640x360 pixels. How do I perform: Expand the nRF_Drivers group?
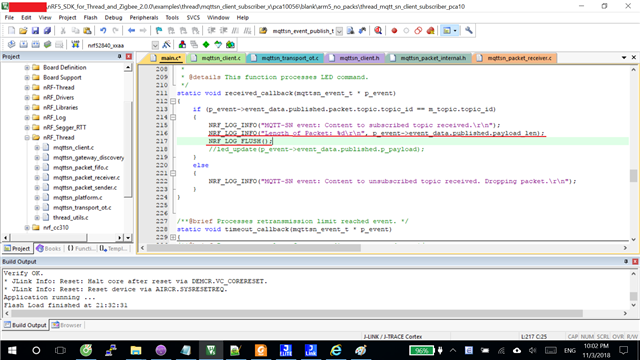point(27,98)
